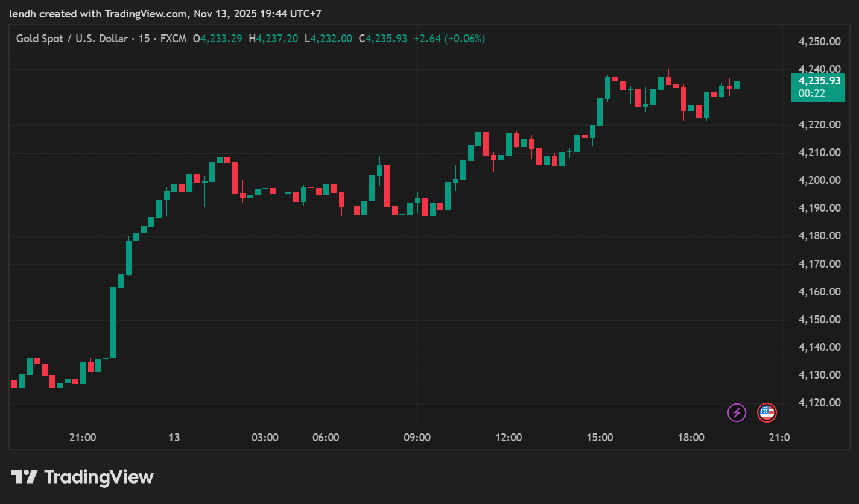Screen dimensions: 859x504
Task: Click the Gold Spot / U.S. Dollar symbol title
Action: (72, 39)
